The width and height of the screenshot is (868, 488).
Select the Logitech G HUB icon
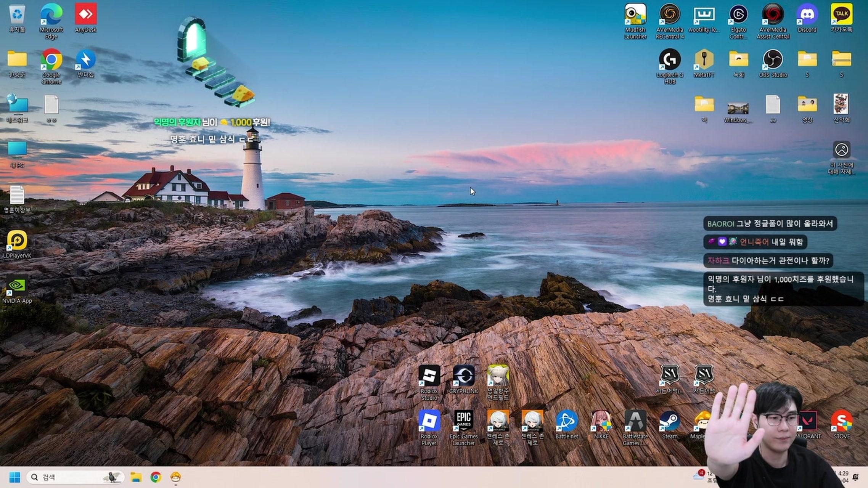click(x=670, y=60)
